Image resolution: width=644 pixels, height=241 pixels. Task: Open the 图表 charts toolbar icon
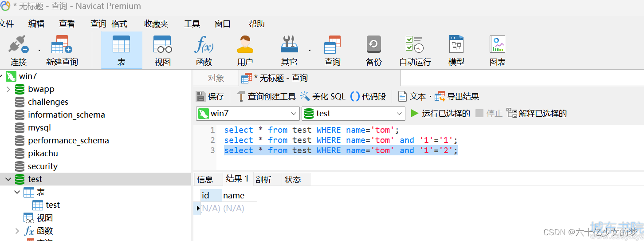[x=498, y=50]
